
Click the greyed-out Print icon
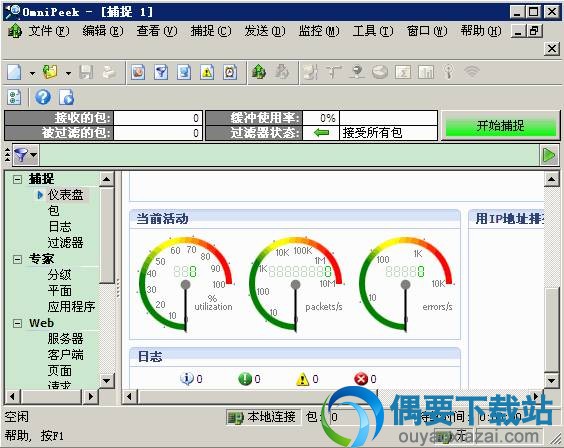[x=109, y=72]
